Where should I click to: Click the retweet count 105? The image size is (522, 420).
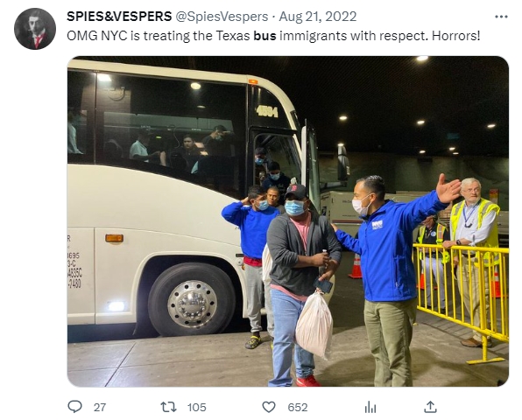196,408
